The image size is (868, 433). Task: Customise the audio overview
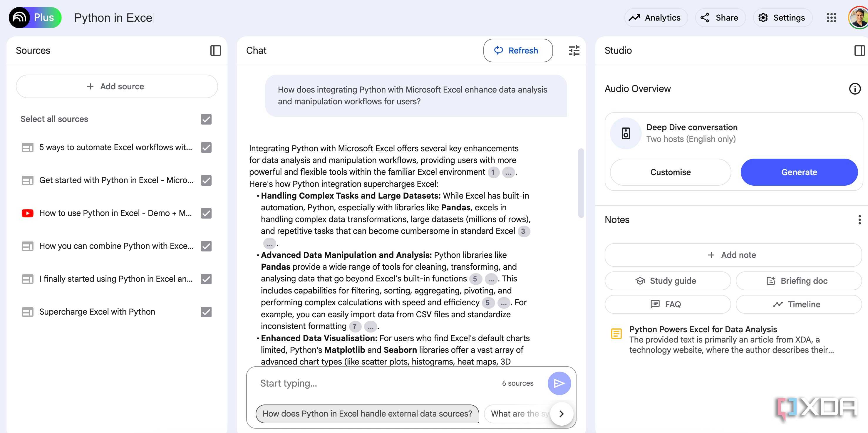[x=670, y=172]
